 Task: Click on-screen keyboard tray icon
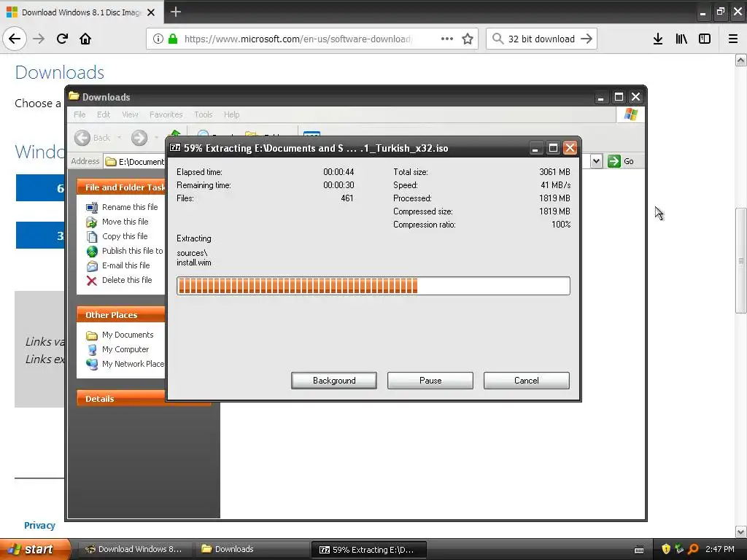(639, 550)
